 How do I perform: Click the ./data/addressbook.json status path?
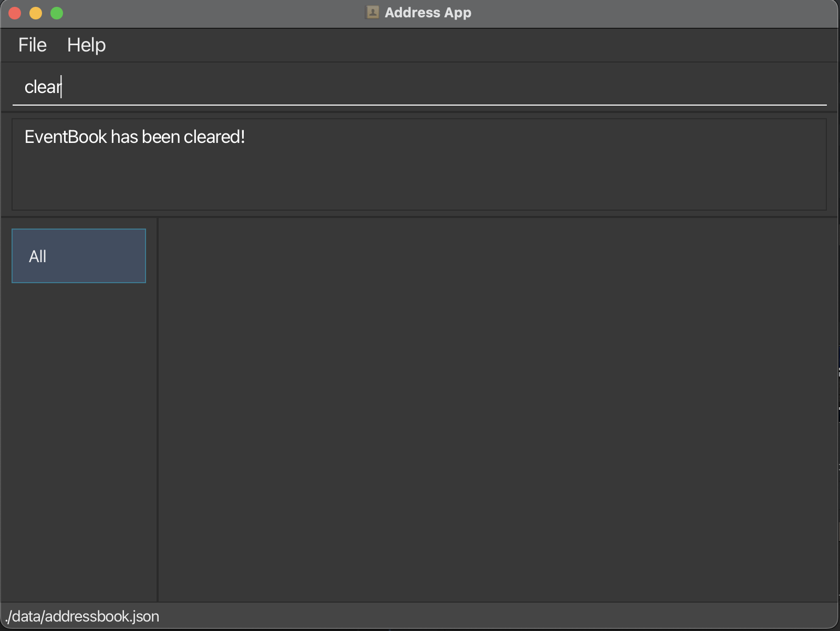pyautogui.click(x=82, y=616)
